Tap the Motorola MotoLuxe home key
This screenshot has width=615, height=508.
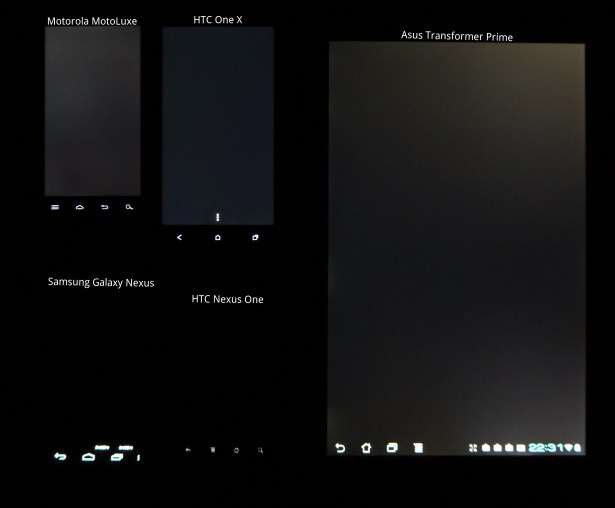80,207
